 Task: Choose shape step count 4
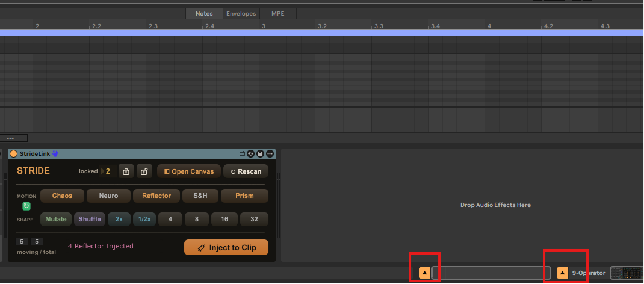pos(170,219)
